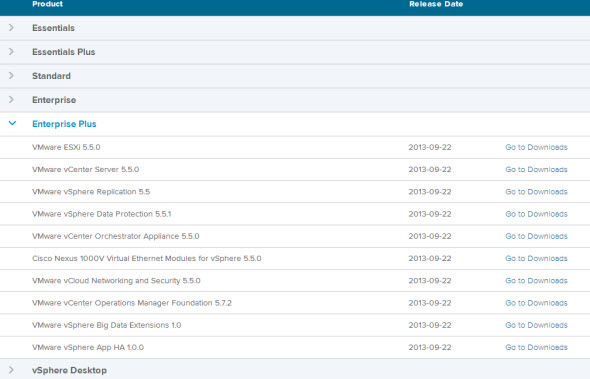The width and height of the screenshot is (590, 379).
Task: Collapse the Enterprise Plus section chevron
Action: click(x=12, y=123)
